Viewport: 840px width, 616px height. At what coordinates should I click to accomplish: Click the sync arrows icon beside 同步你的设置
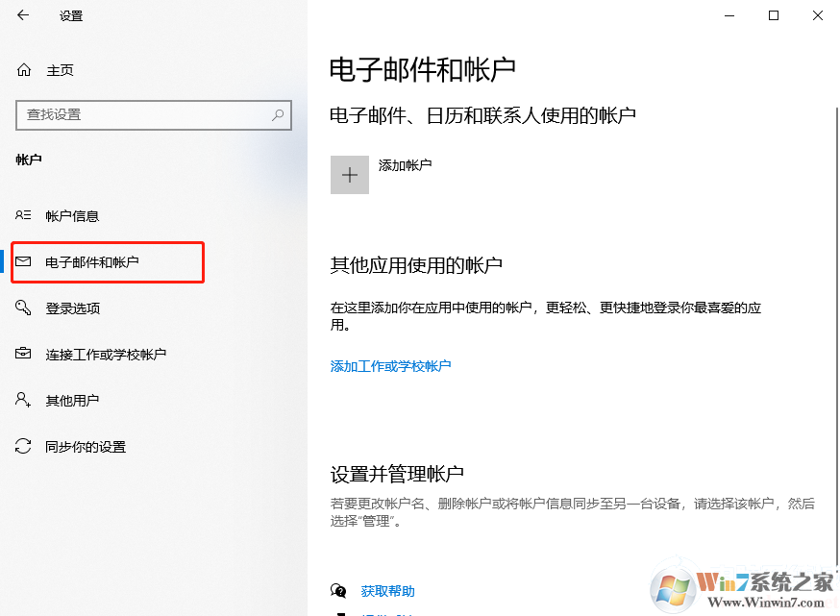coord(23,446)
